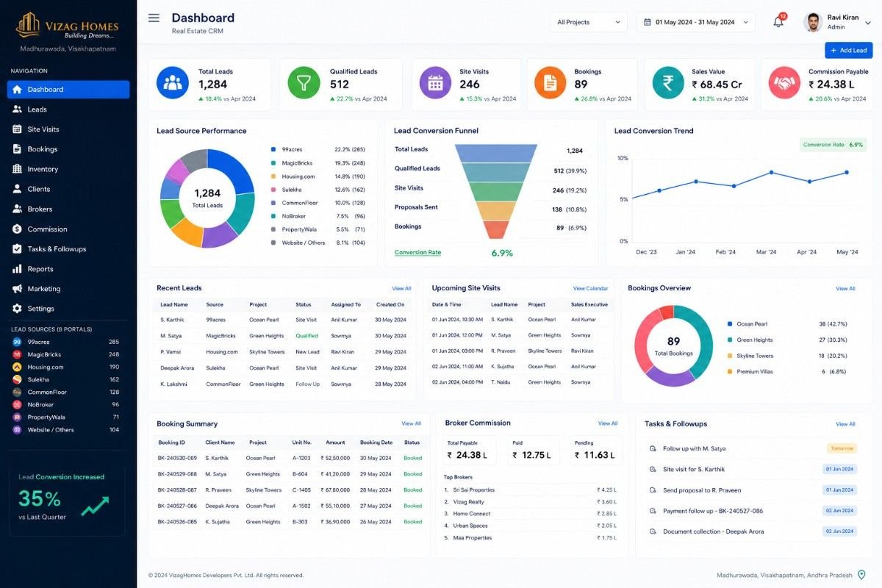Image resolution: width=882 pixels, height=588 pixels.
Task: Click the Qualified Leads funnel icon
Action: [x=304, y=82]
